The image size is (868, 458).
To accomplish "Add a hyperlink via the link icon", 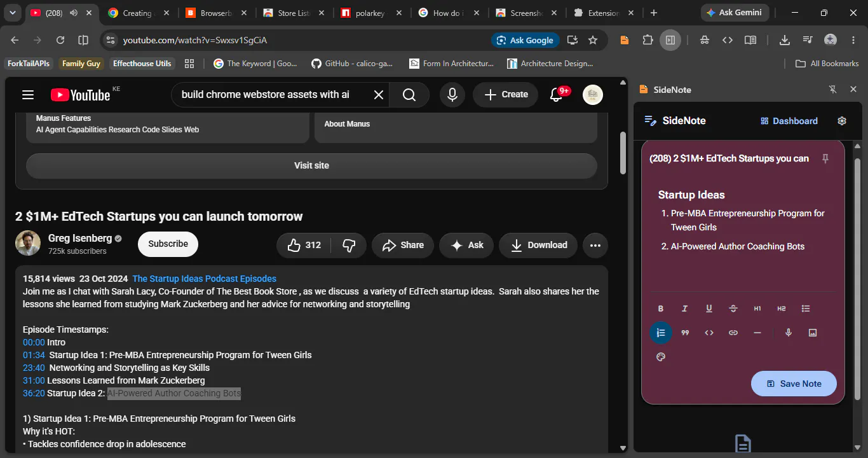I will point(733,333).
